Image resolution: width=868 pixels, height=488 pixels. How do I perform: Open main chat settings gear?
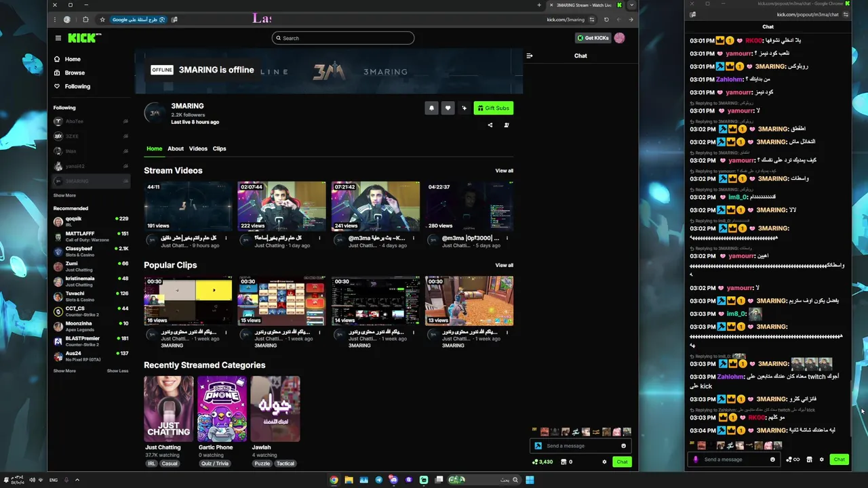604,462
